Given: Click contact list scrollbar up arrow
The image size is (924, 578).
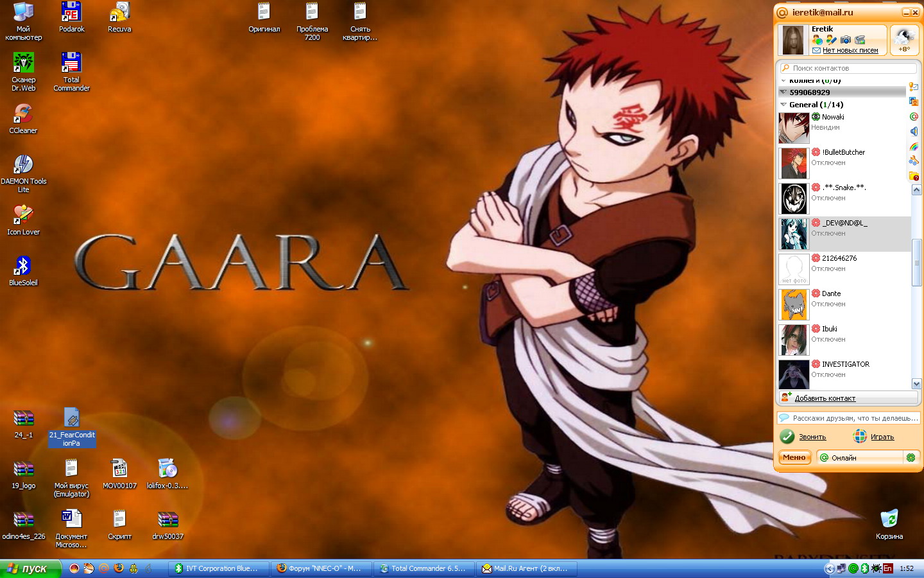Looking at the screenshot, I should point(916,190).
